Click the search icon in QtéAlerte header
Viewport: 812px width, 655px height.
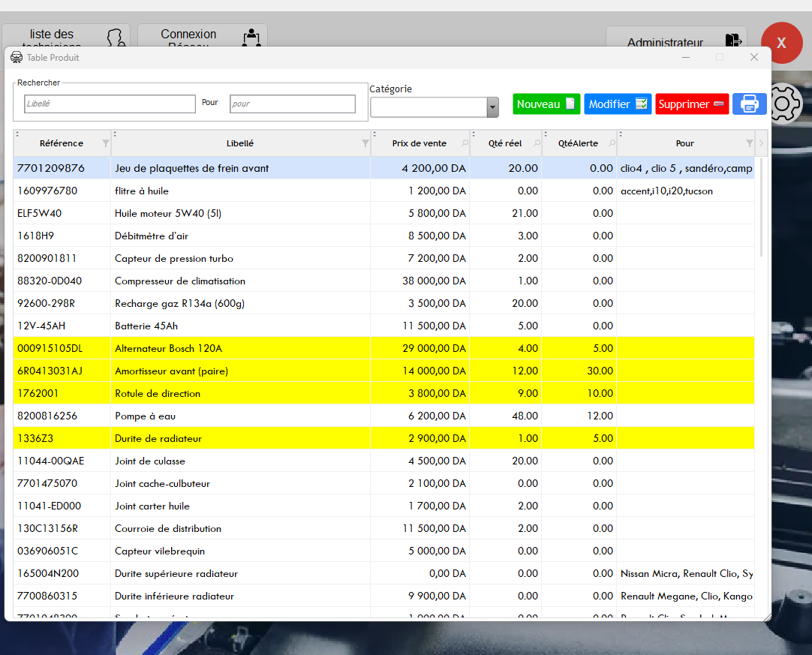coord(611,143)
